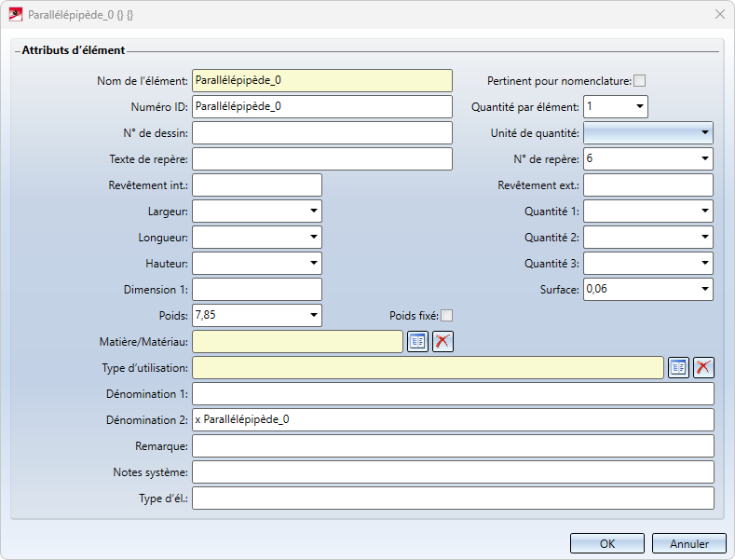This screenshot has width=735, height=560.
Task: Expand the Poids dropdown showing 7,85
Action: pyautogui.click(x=313, y=316)
